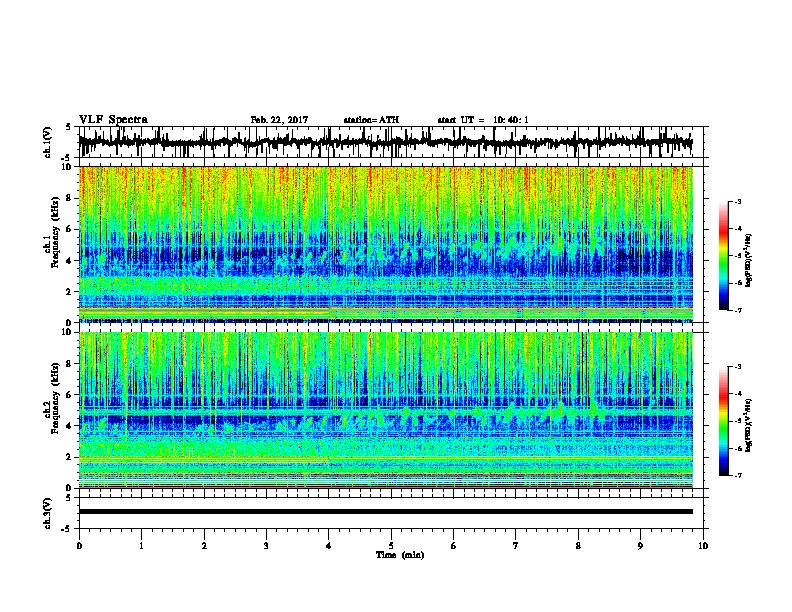
Task: Click the "Time (min)" axis title
Action: 400,555
